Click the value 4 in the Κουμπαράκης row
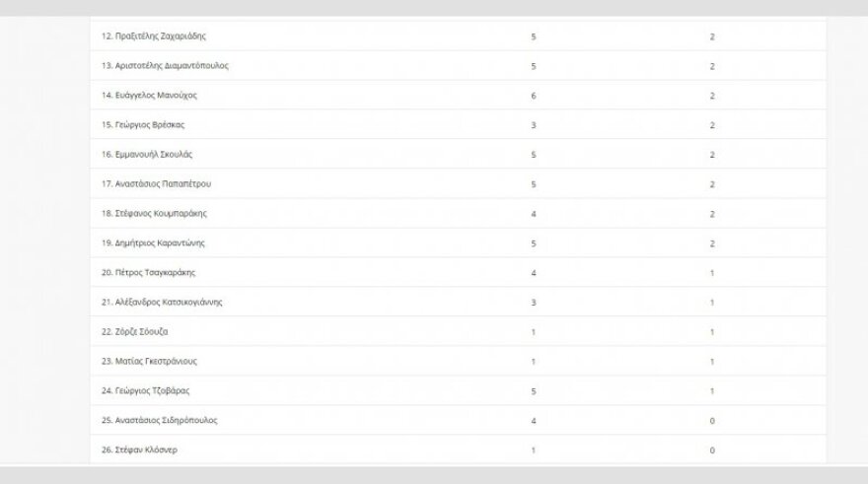This screenshot has height=484, width=868. (534, 214)
